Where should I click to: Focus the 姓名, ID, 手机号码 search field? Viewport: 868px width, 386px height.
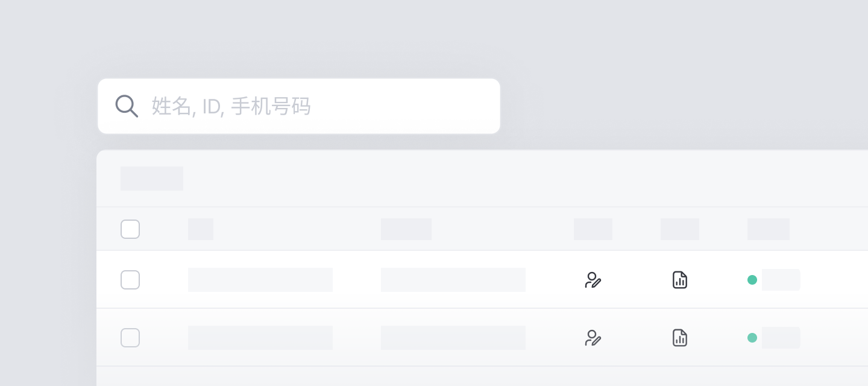point(299,106)
